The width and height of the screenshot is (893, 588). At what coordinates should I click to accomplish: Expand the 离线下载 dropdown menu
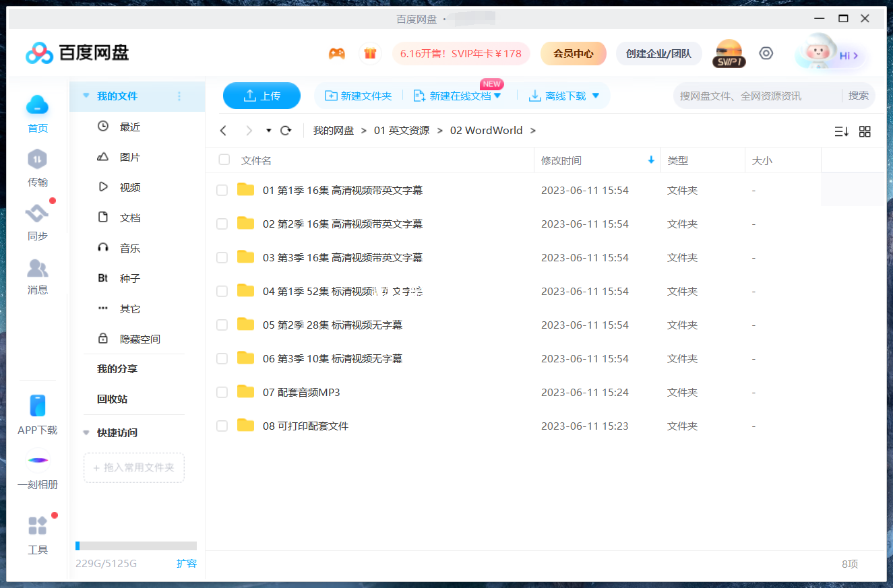coord(595,96)
